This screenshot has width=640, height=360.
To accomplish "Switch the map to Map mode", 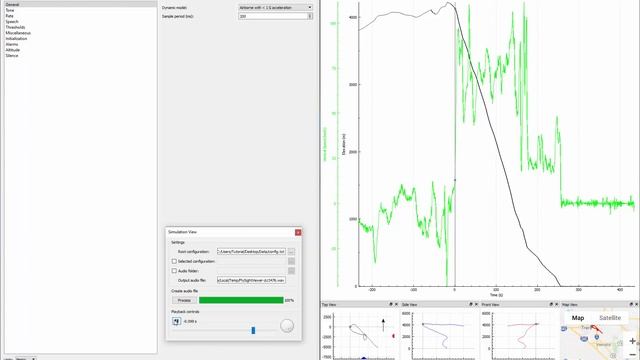I will [x=578, y=318].
